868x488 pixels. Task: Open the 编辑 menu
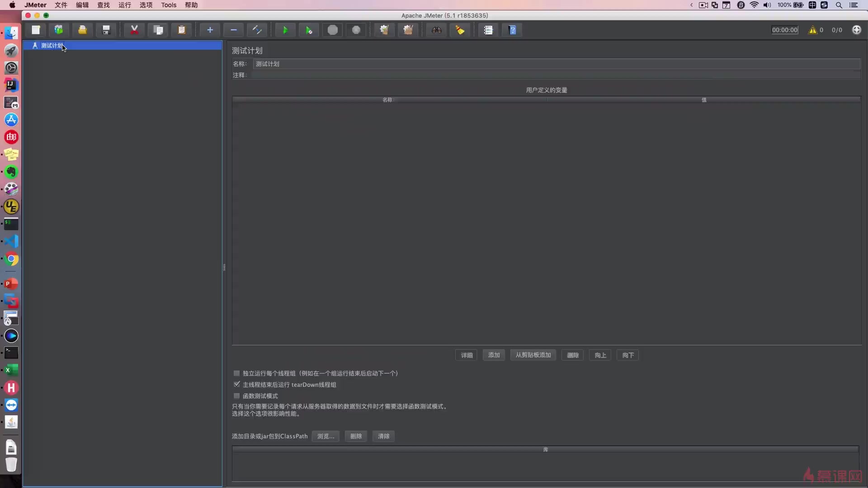82,5
